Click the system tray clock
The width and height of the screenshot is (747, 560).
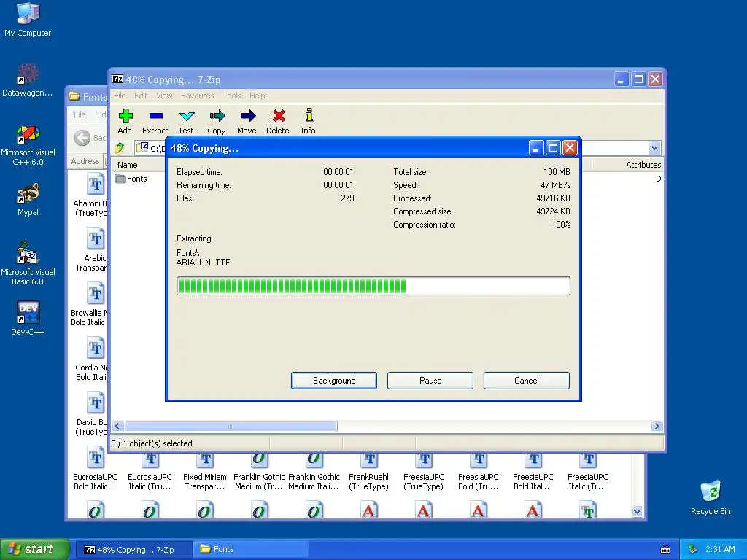pyautogui.click(x=720, y=550)
